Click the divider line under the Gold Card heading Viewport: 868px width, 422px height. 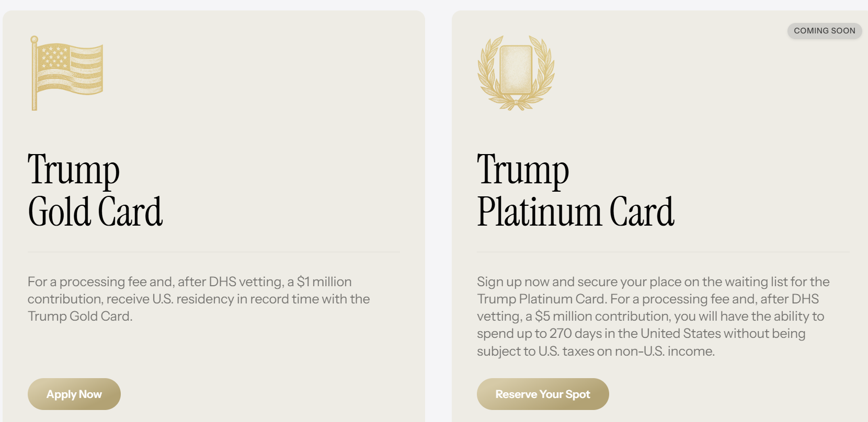[x=213, y=252]
